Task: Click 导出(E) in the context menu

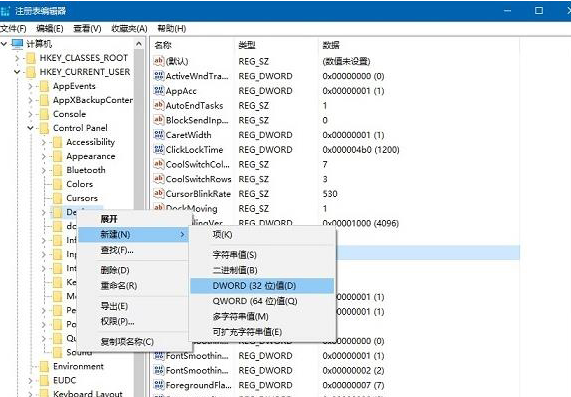Action: (133, 306)
